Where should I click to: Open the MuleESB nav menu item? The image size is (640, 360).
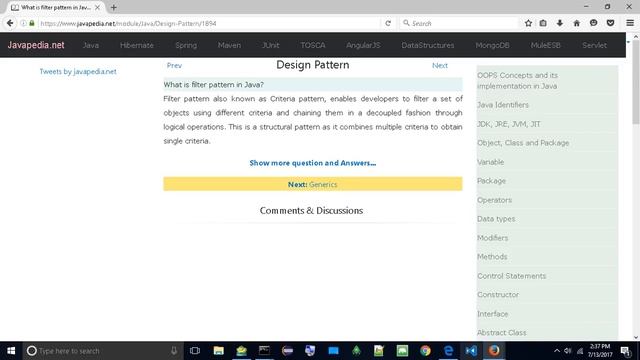546,45
